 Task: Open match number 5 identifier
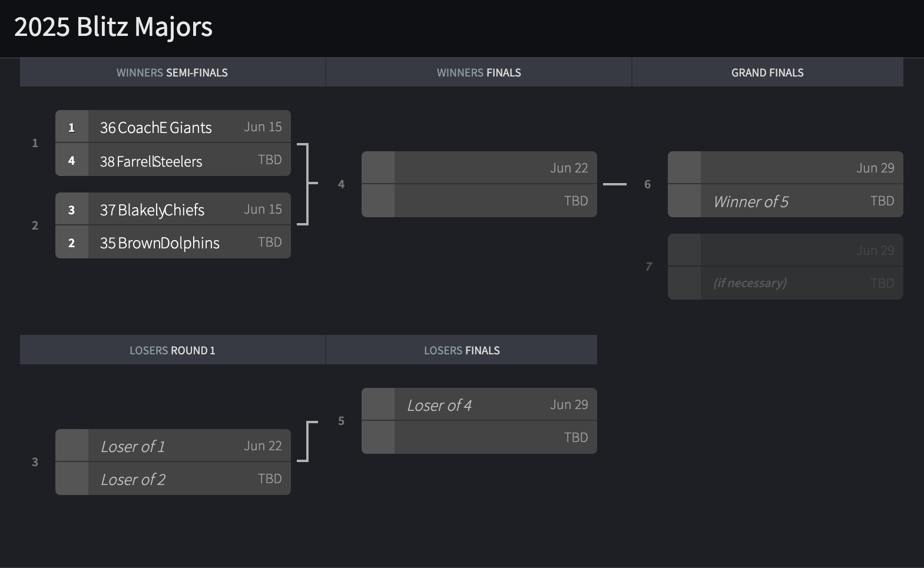[341, 421]
